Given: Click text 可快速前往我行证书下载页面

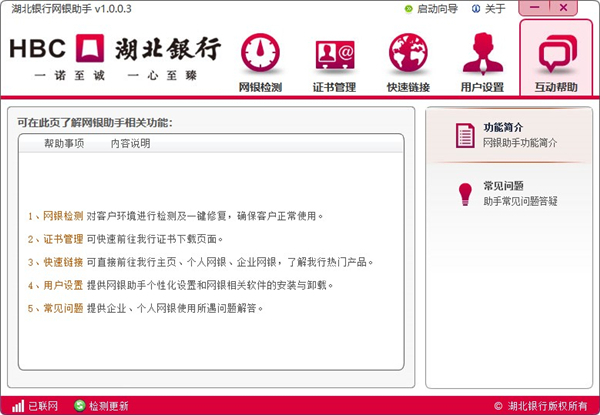Looking at the screenshot, I should pos(152,239).
